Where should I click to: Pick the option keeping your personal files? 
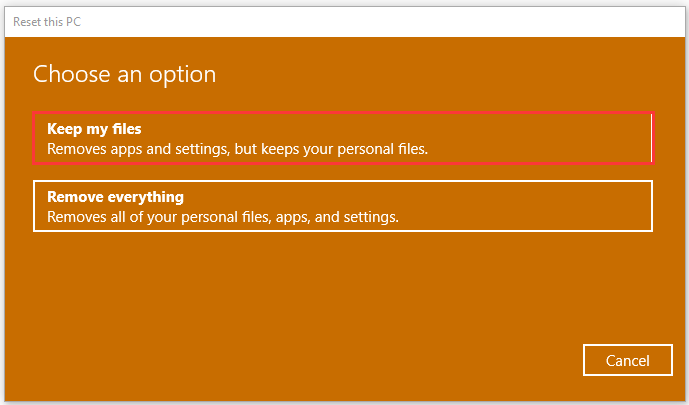click(x=343, y=138)
